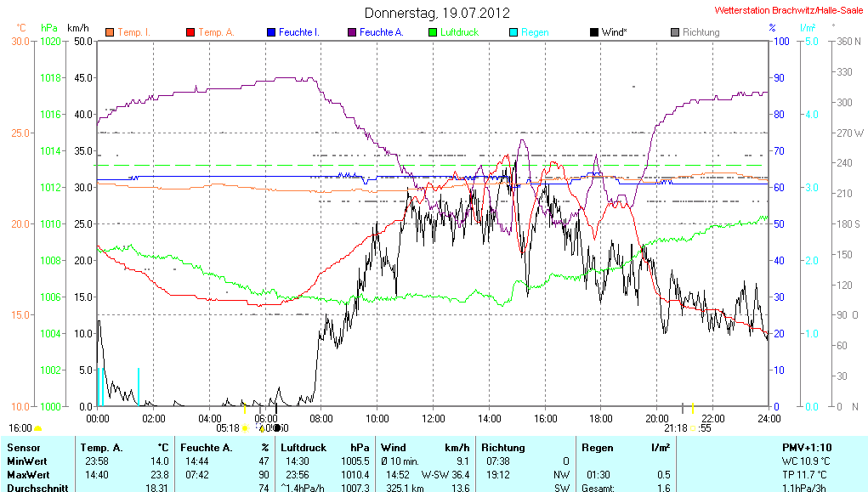Click the Richtung legend label

pos(701,32)
